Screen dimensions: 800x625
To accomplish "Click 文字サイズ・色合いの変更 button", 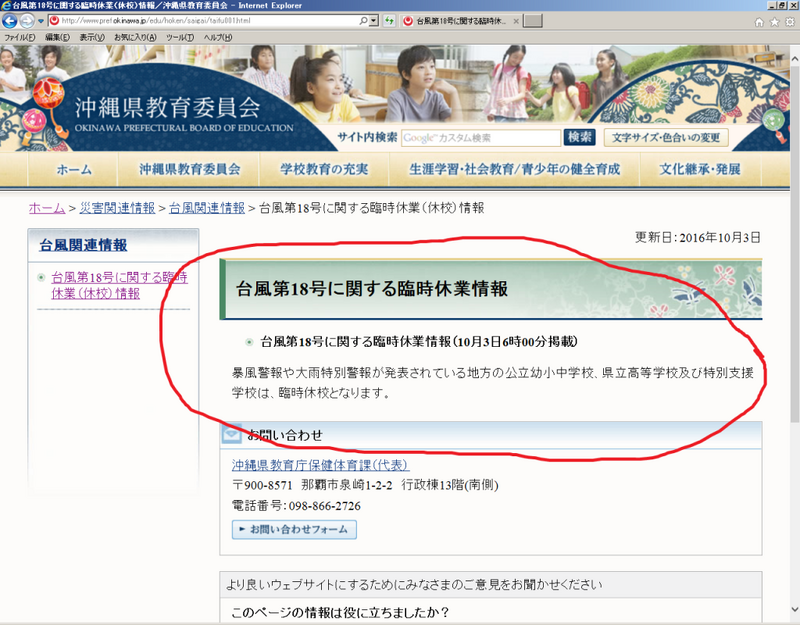I will click(668, 137).
